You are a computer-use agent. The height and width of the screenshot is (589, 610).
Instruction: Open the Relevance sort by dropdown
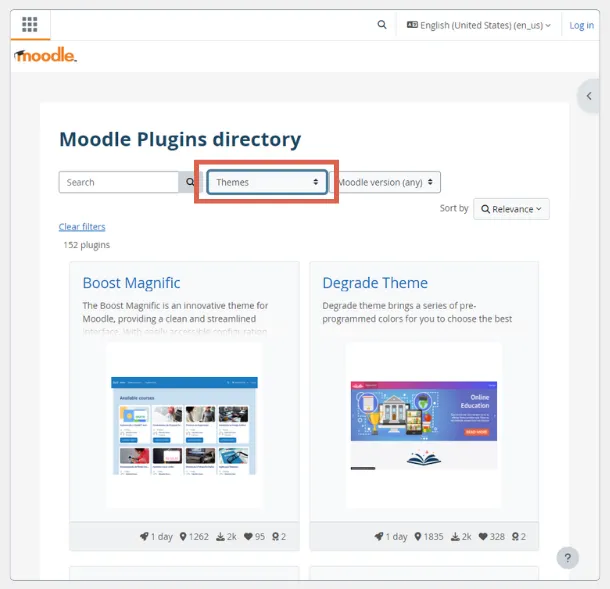[x=511, y=209]
